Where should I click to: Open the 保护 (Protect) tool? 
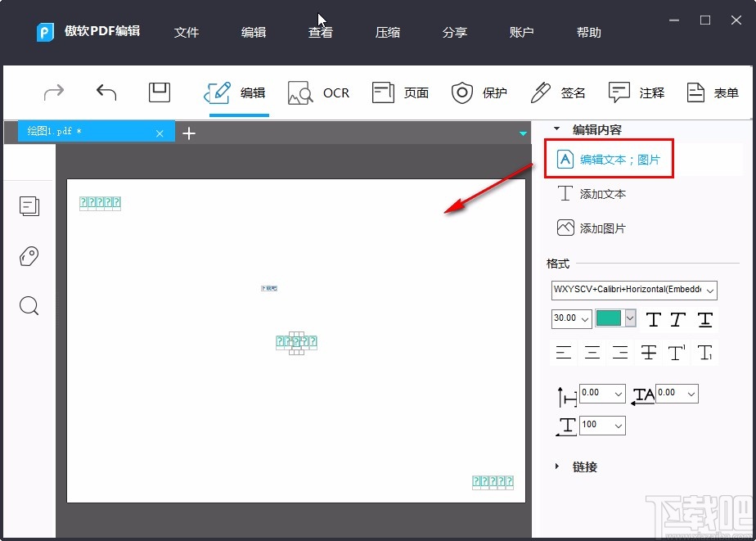tap(479, 92)
